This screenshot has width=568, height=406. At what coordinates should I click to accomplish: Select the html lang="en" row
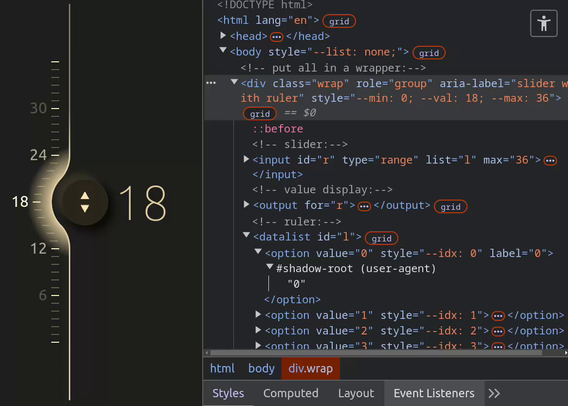pos(268,20)
